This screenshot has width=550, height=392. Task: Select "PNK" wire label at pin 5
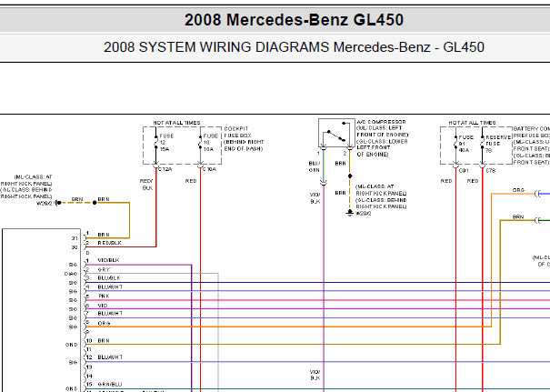click(104, 297)
